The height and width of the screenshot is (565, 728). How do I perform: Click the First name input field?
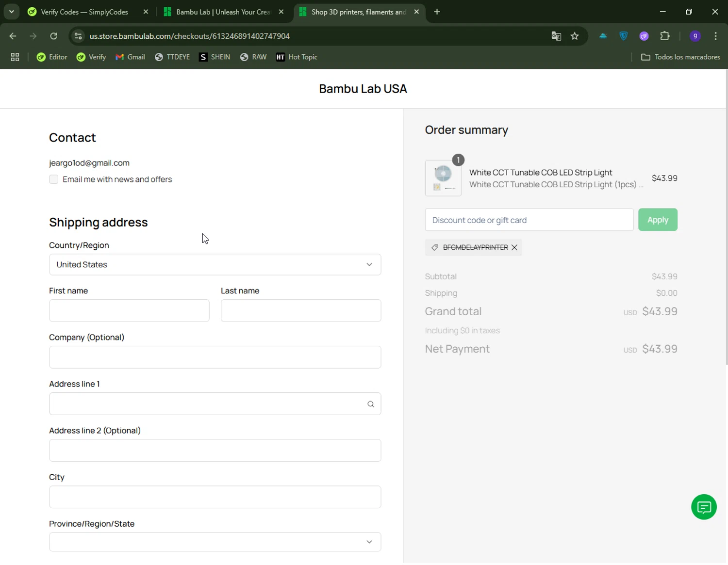pyautogui.click(x=129, y=310)
